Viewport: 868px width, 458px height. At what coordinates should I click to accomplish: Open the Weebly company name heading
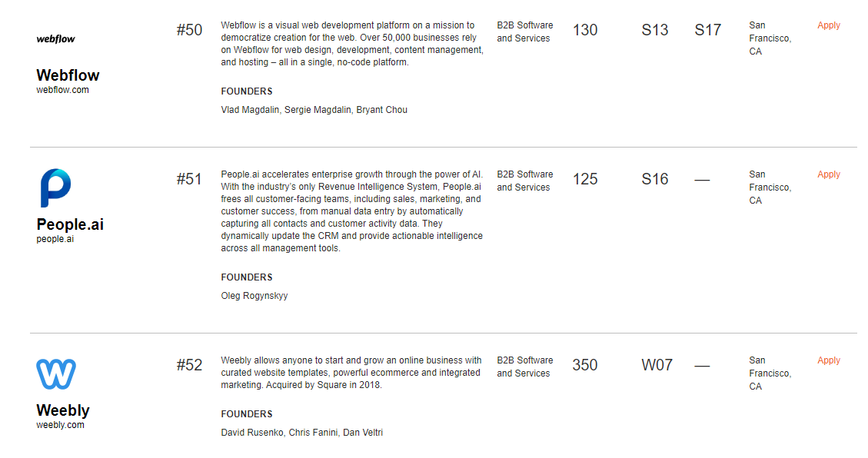tap(62, 410)
